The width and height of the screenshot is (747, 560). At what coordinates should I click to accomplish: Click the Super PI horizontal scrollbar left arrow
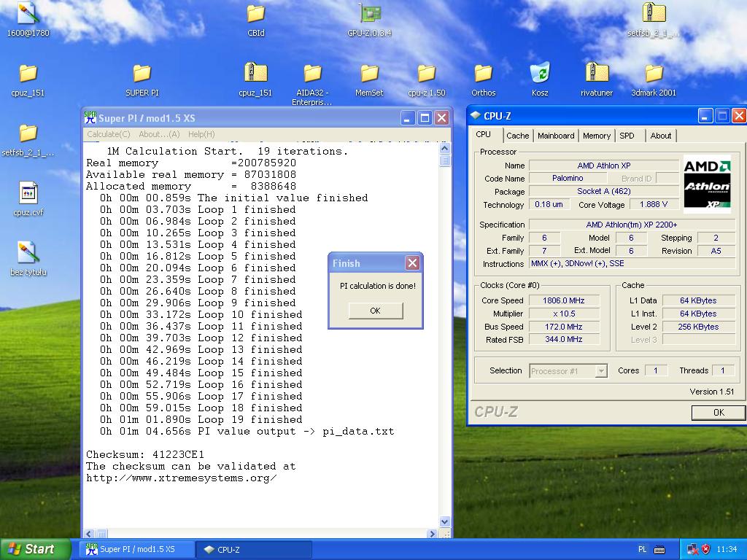89,534
